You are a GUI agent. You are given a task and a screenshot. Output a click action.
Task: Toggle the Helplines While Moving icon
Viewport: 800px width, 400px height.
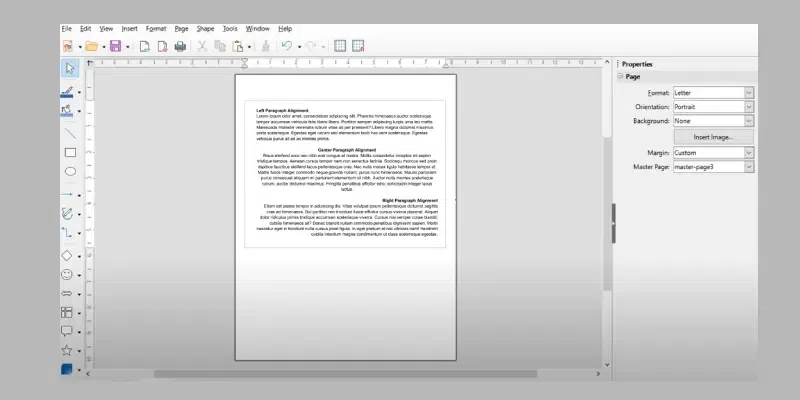coord(358,46)
